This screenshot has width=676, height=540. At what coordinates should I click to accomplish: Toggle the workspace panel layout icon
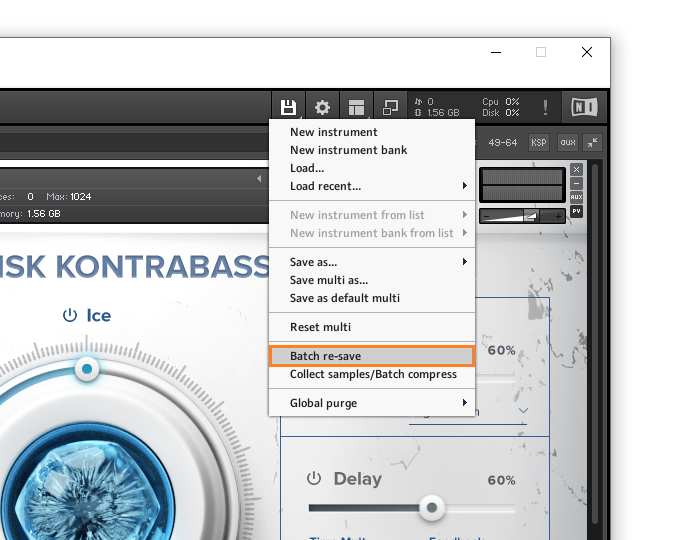(x=357, y=107)
